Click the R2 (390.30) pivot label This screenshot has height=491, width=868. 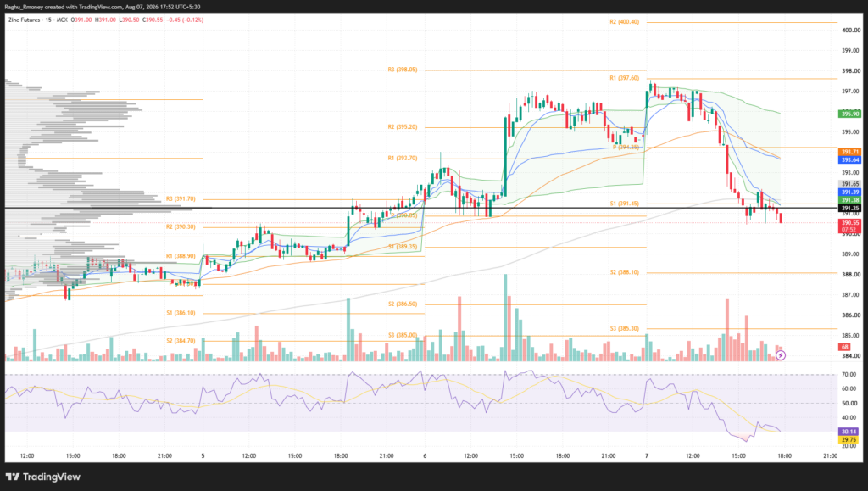pyautogui.click(x=181, y=227)
